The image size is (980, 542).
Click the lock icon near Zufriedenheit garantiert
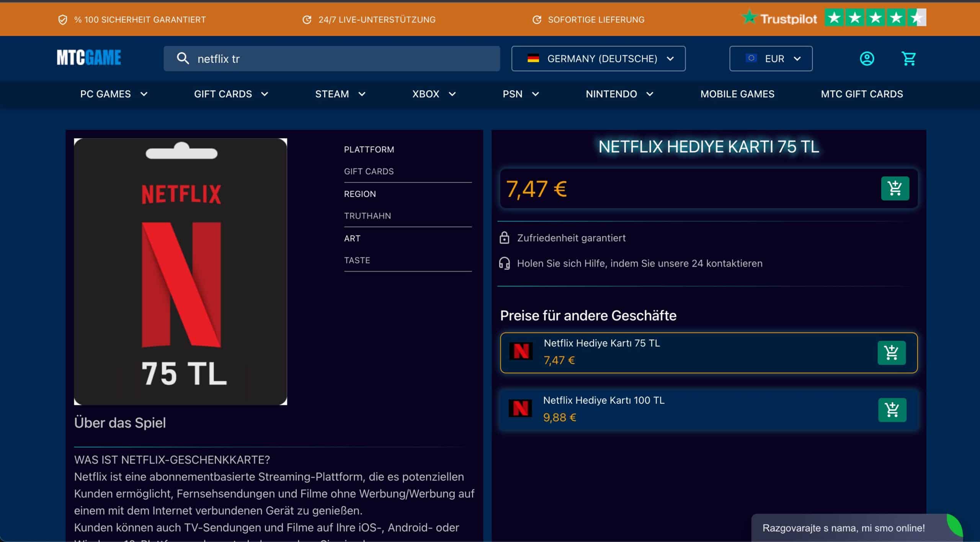(504, 238)
